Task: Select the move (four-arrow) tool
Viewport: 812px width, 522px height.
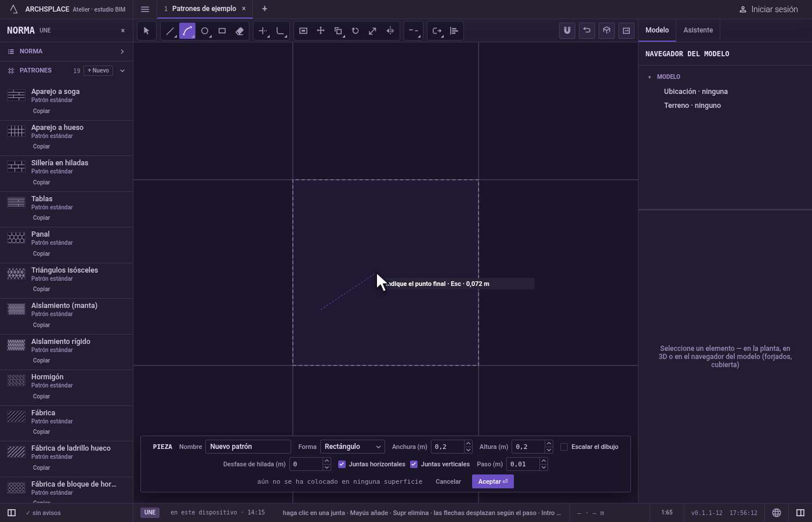Action: (x=321, y=31)
